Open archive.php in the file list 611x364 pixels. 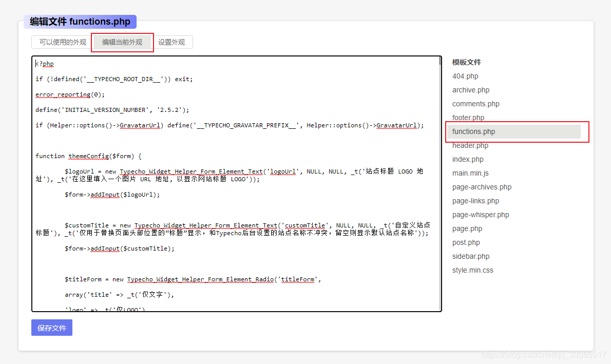tap(471, 90)
